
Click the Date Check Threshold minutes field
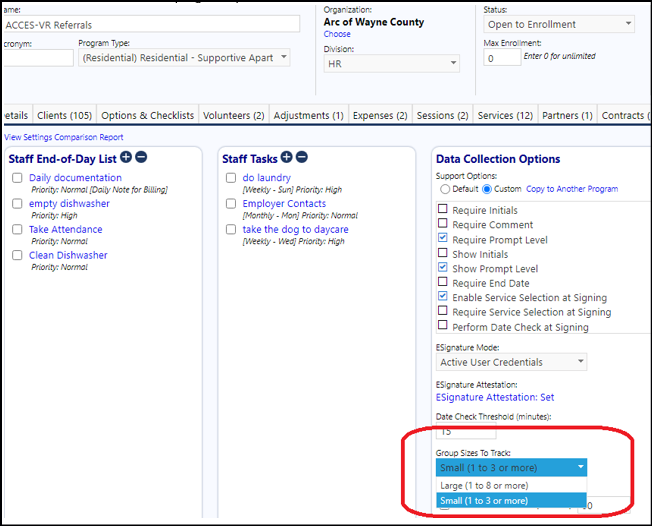click(466, 431)
